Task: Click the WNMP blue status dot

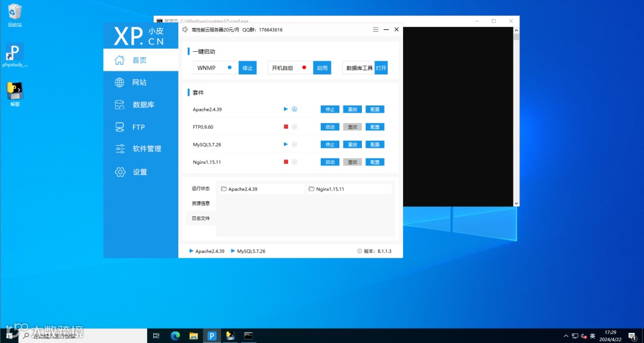Action: (x=230, y=67)
